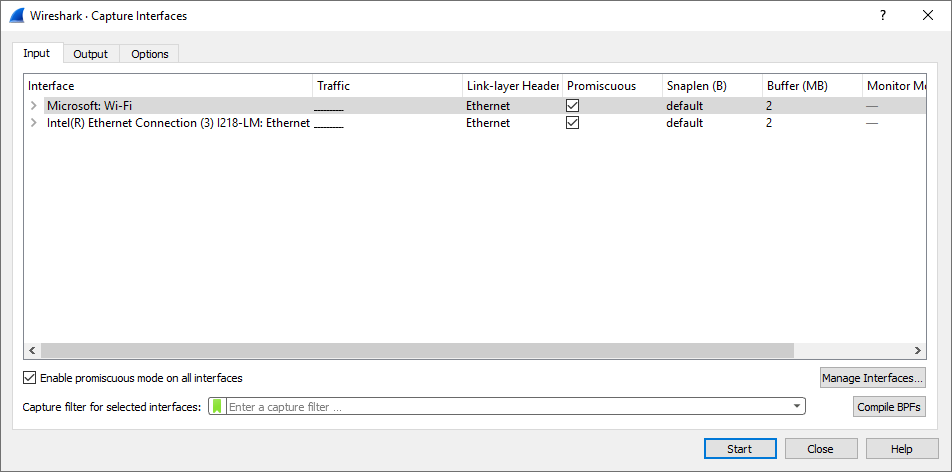The image size is (952, 472).
Task: Click the Promiscuous column header
Action: (x=613, y=86)
